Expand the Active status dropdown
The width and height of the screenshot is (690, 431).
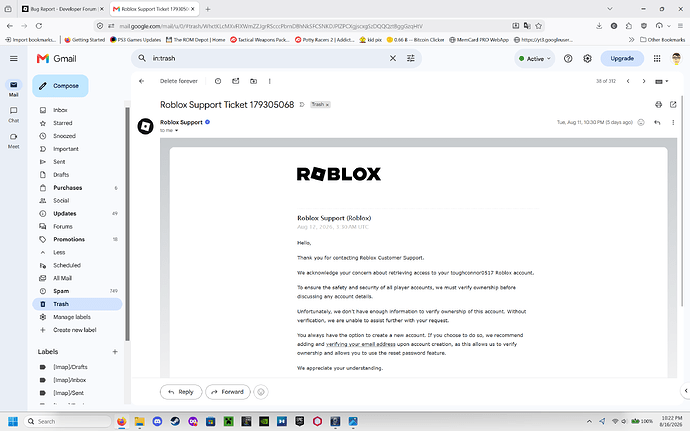[535, 59]
